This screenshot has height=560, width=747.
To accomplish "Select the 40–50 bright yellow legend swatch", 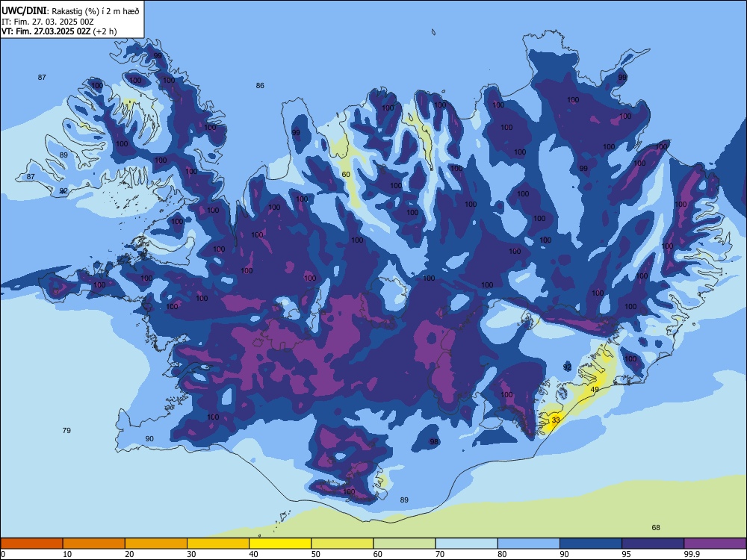I will [x=280, y=544].
